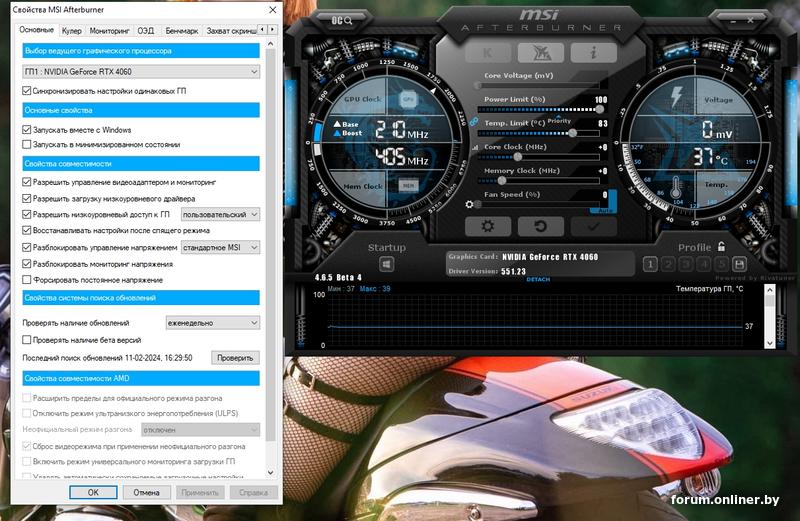Screen dimensions: 800x521
Task: Enable check for beta versions checkbox
Action: pos(27,340)
